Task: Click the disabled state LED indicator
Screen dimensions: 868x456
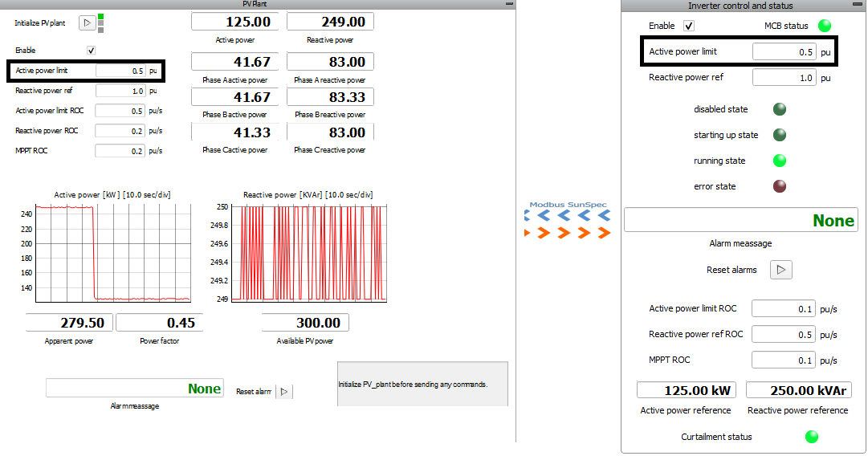Action: point(779,109)
